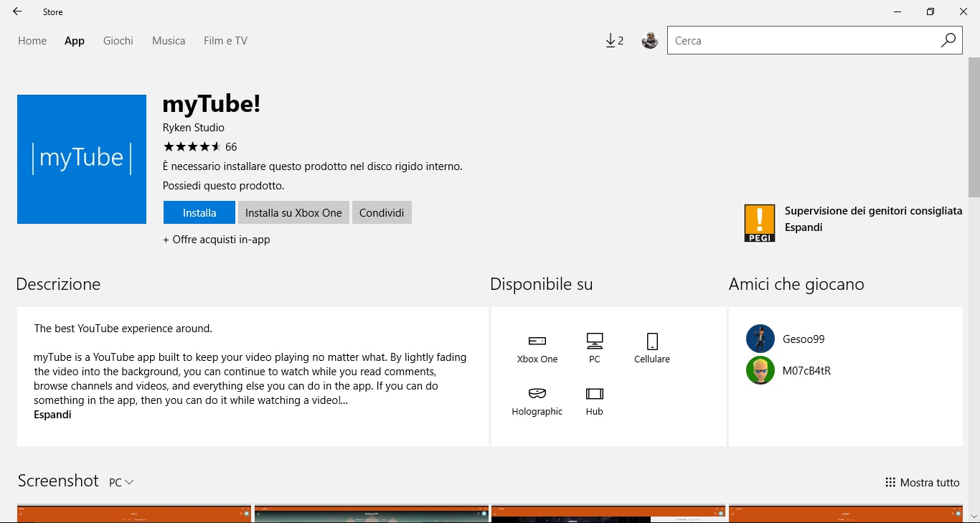Viewport: 980px width, 523px height.
Task: Maximize or restore the Store window
Action: [930, 11]
